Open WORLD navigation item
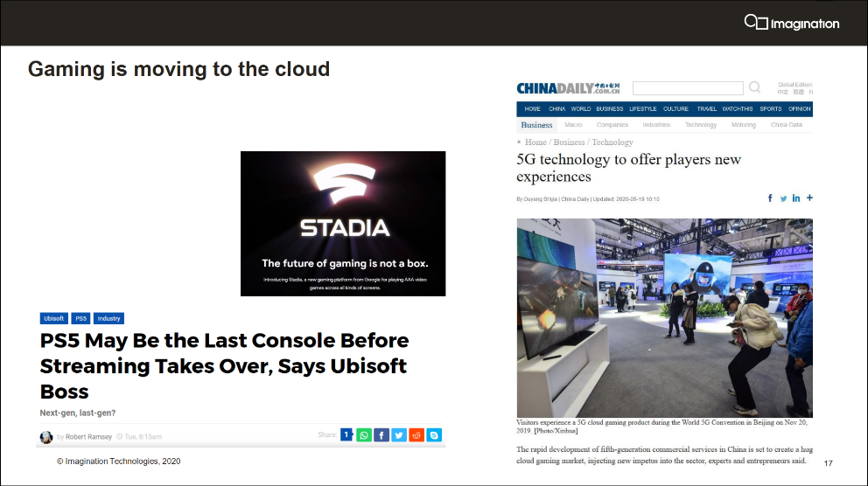Viewport: 868px width, 486px height. (x=581, y=109)
